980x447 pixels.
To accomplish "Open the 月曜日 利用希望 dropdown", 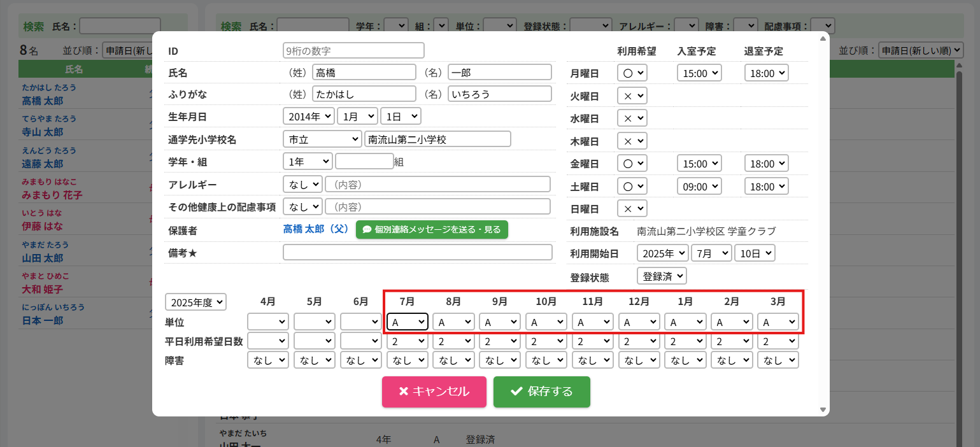I will click(x=632, y=73).
